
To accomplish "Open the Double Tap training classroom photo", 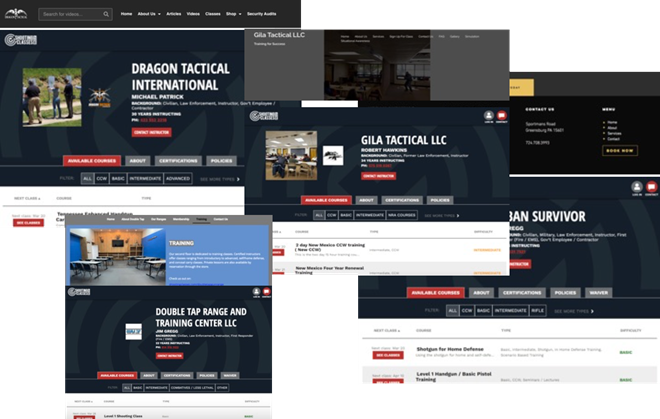I will point(117,256).
